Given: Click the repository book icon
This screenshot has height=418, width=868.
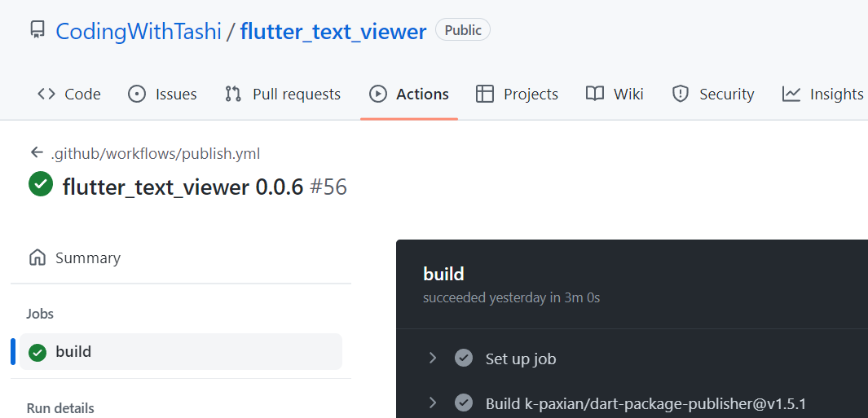Looking at the screenshot, I should [x=37, y=30].
